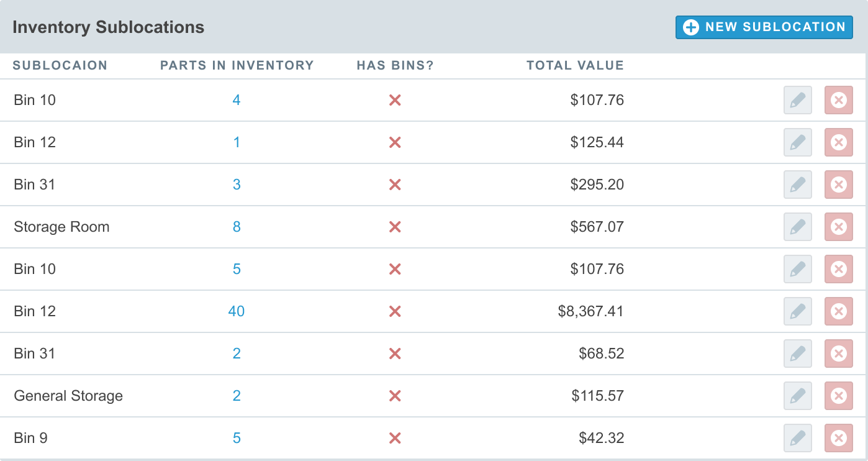
Task: Delete the first Bin 12 sublocation
Action: pyautogui.click(x=838, y=142)
